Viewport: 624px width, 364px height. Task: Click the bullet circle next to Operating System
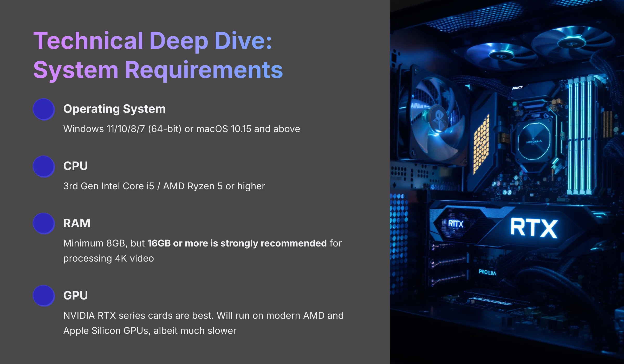(44, 109)
